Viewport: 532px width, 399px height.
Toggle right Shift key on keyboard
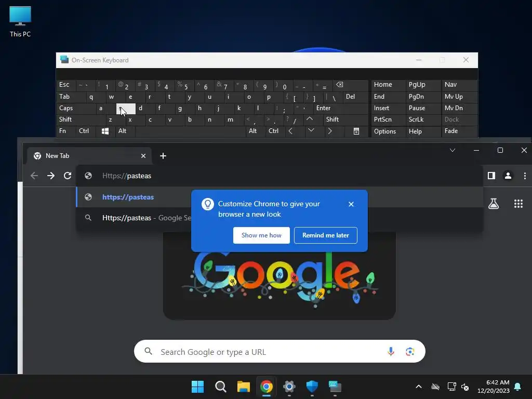(345, 119)
